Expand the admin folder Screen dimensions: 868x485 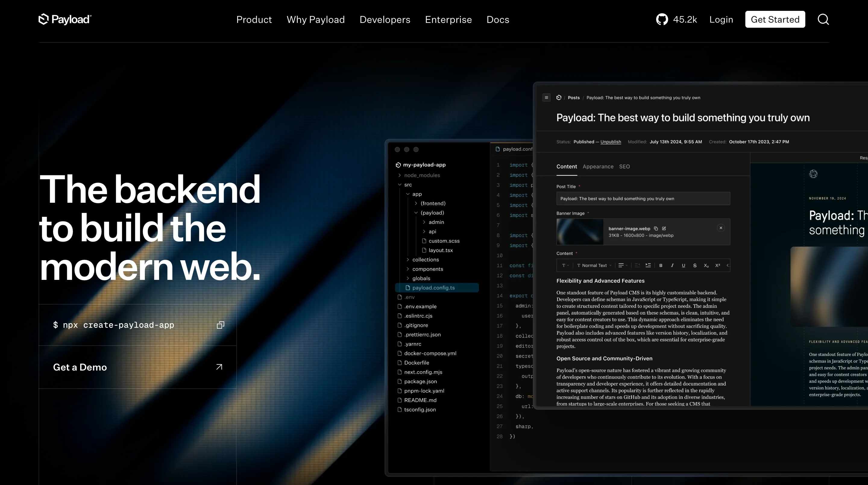coord(424,222)
